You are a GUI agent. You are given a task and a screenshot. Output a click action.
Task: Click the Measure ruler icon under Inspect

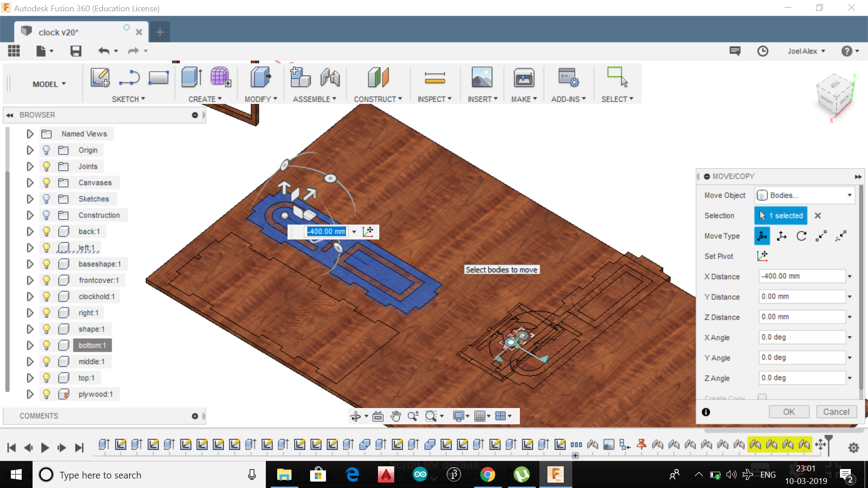tap(434, 78)
